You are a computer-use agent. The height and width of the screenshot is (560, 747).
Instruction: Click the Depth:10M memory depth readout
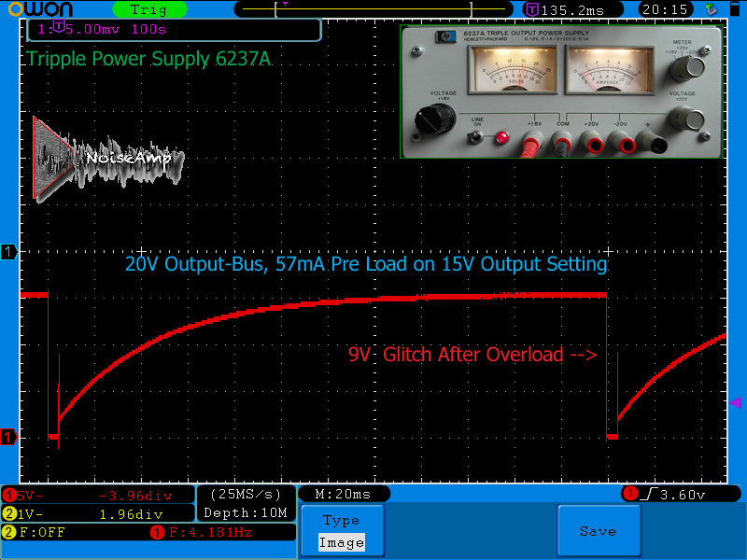click(x=246, y=512)
